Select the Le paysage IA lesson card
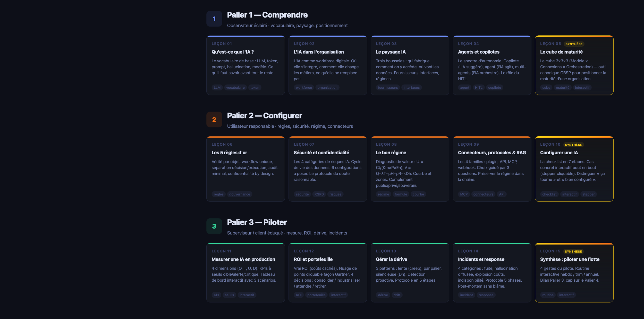 point(410,65)
